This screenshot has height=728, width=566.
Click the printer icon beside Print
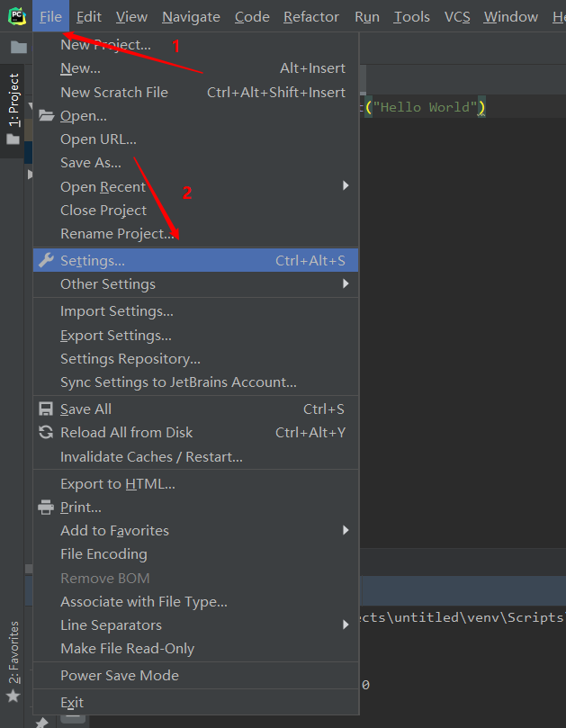(x=46, y=507)
